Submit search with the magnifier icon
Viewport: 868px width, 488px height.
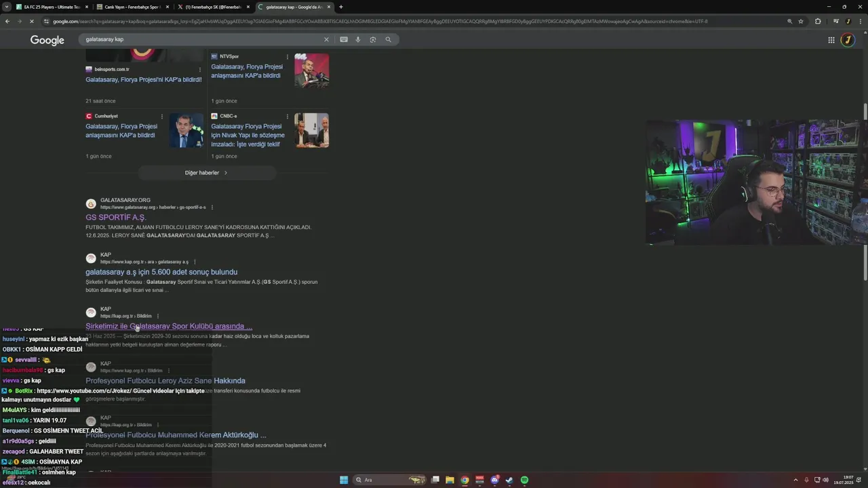389,39
